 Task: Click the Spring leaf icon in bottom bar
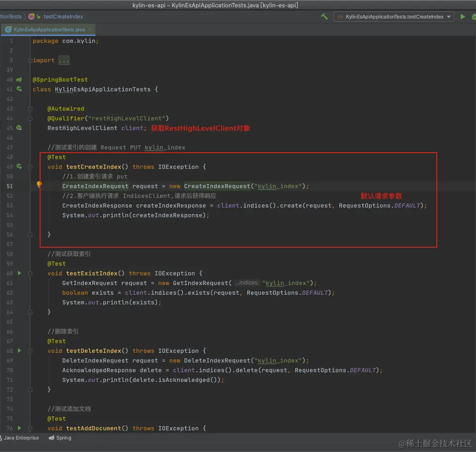[x=52, y=438]
